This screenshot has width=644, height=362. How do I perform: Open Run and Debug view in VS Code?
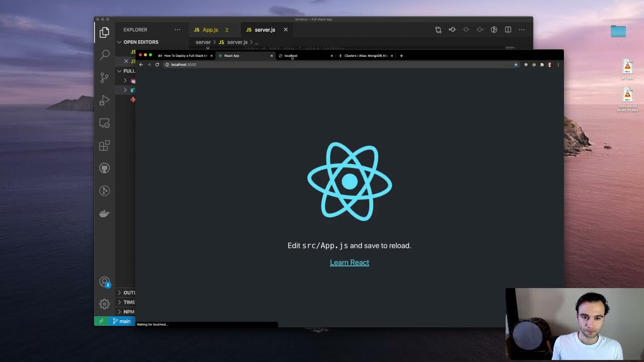point(104,101)
